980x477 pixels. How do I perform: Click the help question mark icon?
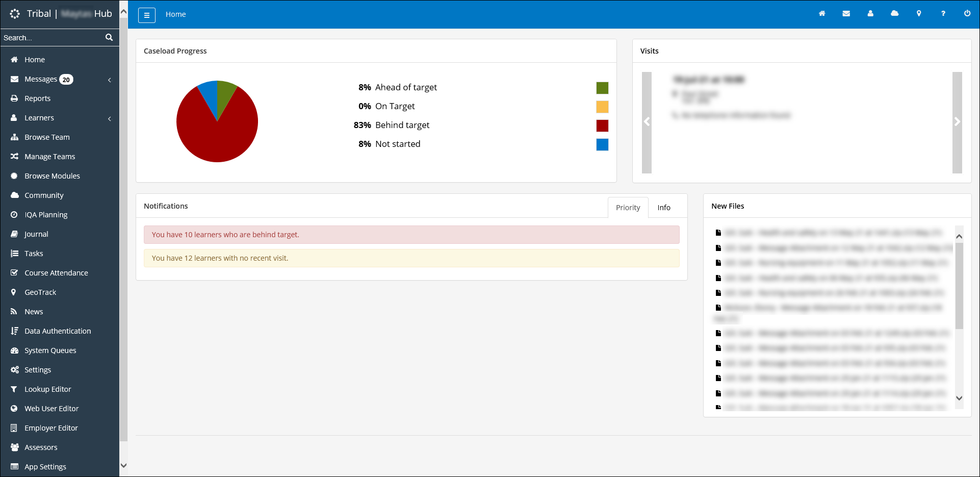943,13
